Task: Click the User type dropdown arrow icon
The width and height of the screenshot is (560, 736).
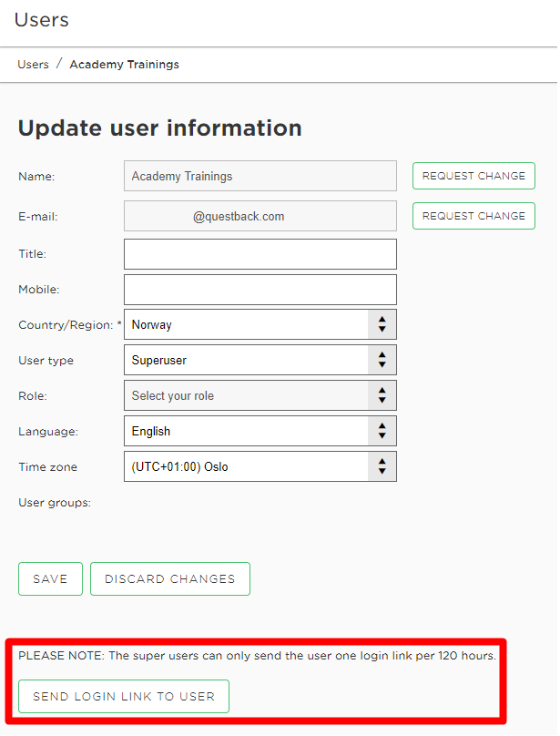Action: [x=382, y=360]
